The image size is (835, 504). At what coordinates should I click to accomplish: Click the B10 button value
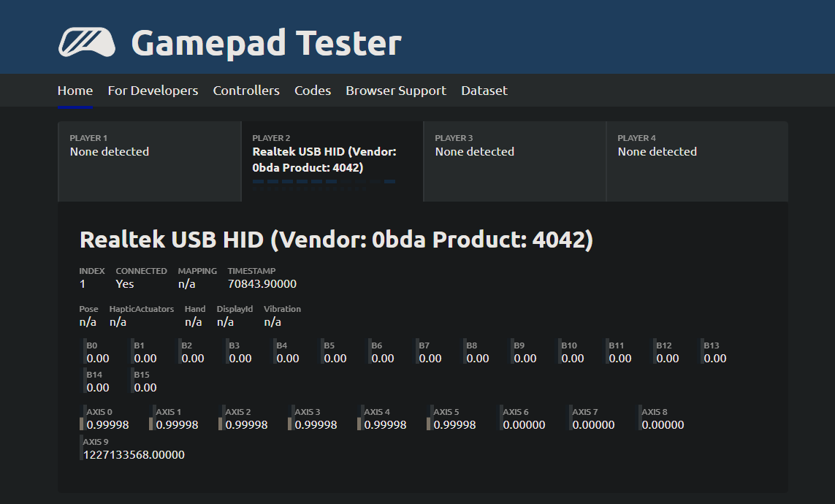coord(573,359)
